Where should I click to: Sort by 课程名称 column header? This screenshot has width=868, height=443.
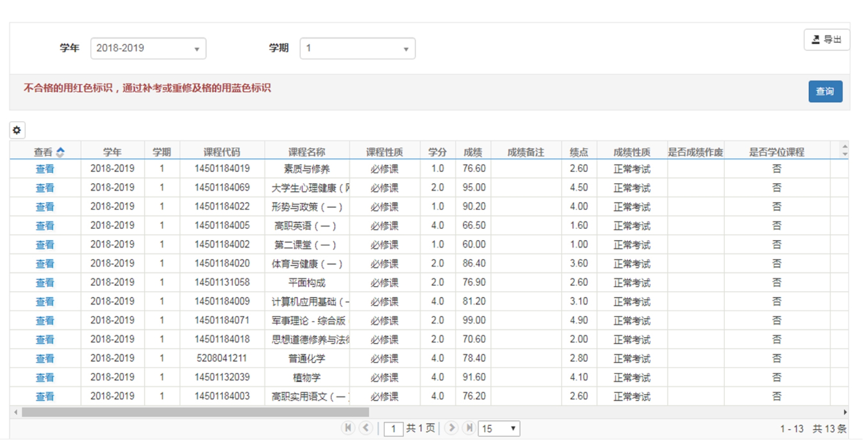point(307,152)
